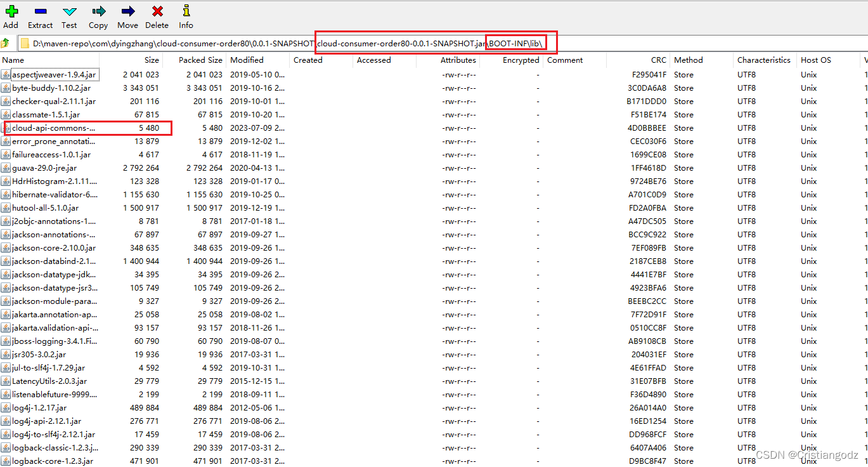Image resolution: width=868 pixels, height=467 pixels.
Task: Select the HdrHistogram-2.1.11 jar file icon
Action: click(6, 181)
